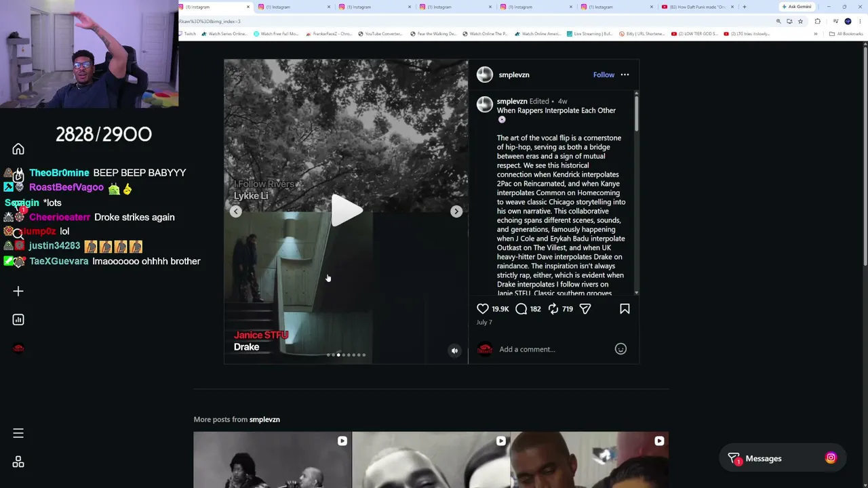Click the comment bubble icon on the post
The height and width of the screenshot is (488, 868).
tap(521, 309)
